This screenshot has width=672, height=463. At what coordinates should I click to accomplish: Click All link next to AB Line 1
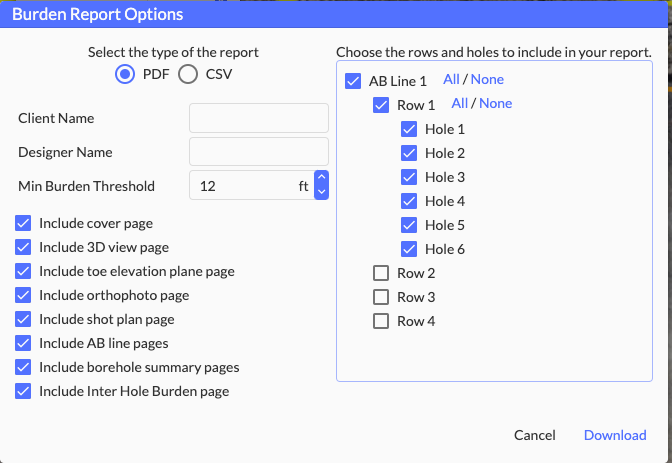[451, 80]
